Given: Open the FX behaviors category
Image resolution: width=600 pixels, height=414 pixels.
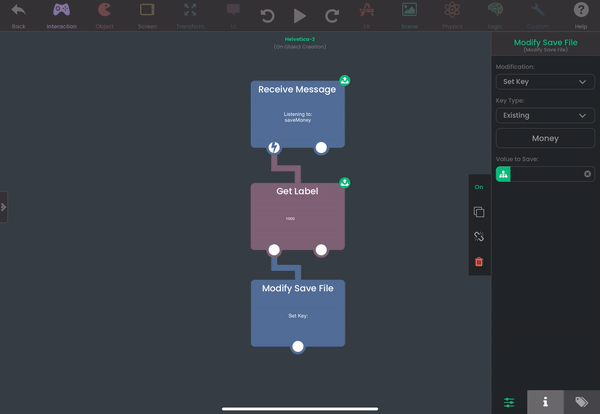Looking at the screenshot, I should click(367, 15).
